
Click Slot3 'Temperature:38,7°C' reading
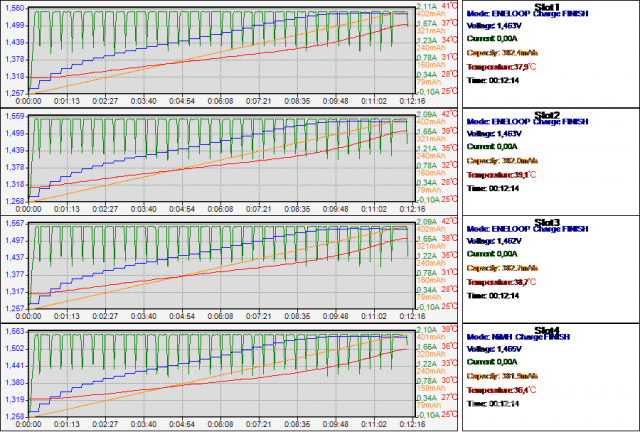pyautogui.click(x=501, y=282)
